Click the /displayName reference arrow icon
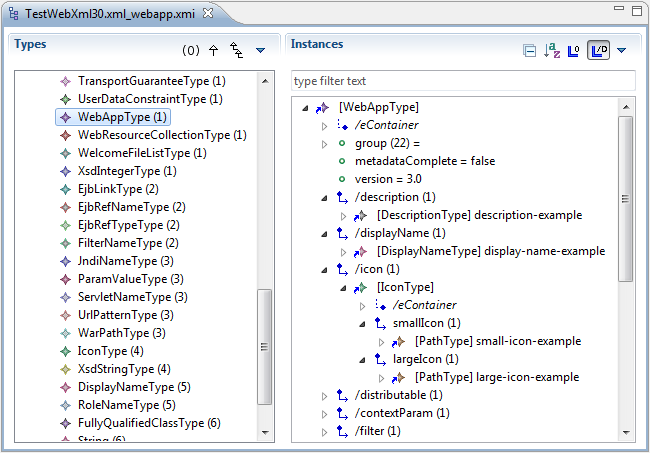Screen dimensions: 650x453 point(342,233)
